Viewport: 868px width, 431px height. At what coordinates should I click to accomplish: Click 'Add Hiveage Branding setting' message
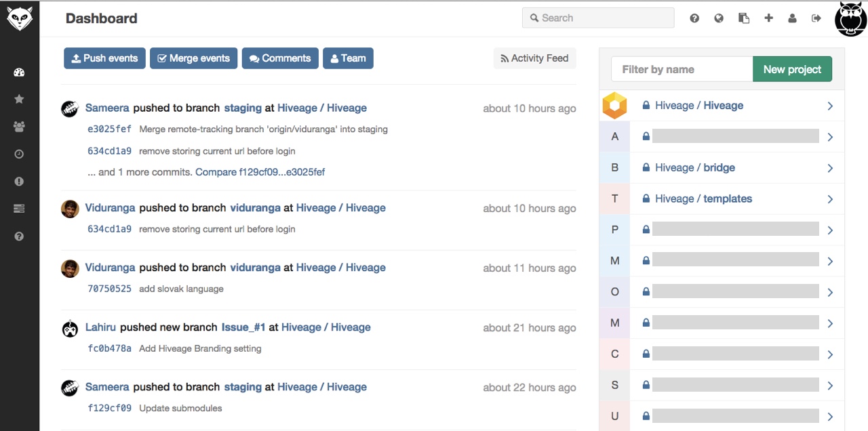pos(200,348)
